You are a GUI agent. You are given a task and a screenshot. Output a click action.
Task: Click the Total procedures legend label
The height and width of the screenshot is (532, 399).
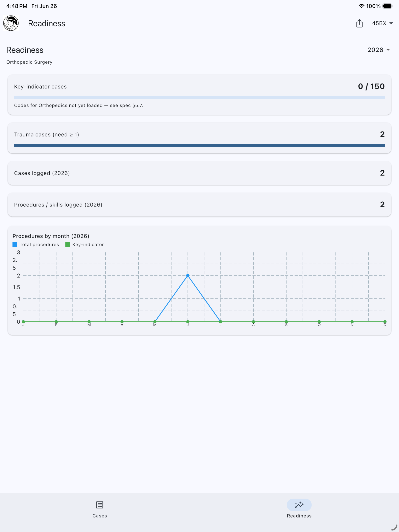click(x=39, y=245)
